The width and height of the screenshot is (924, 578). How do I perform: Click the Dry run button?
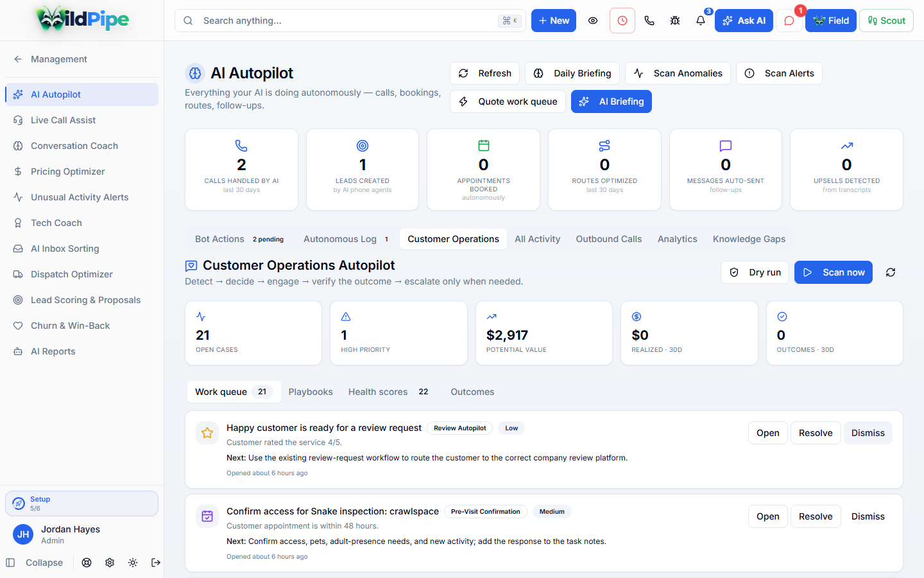tap(755, 272)
